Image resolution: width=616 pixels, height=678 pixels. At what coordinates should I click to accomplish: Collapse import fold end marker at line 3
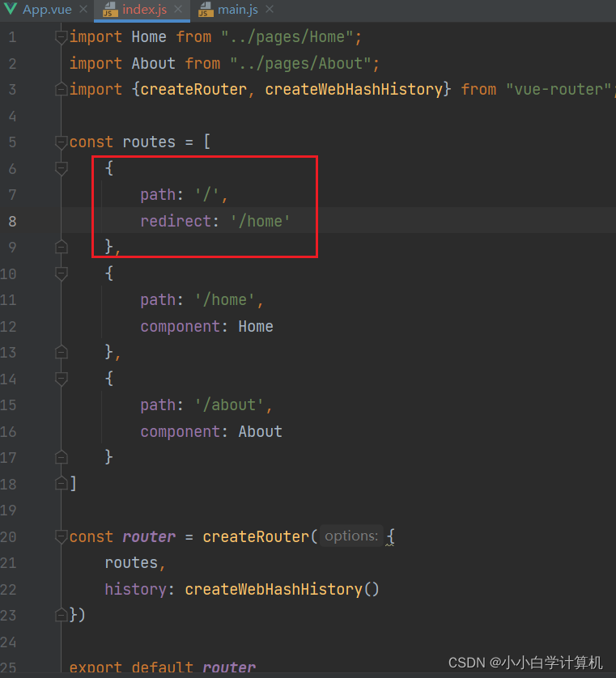[x=61, y=89]
